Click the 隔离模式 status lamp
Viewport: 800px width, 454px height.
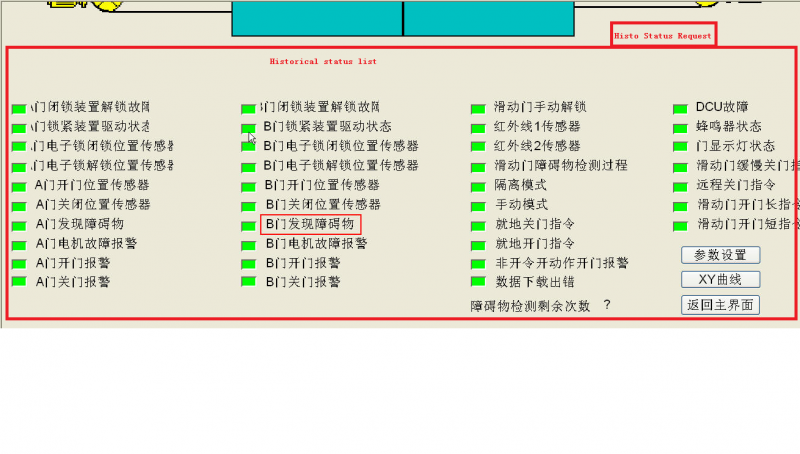coord(478,187)
